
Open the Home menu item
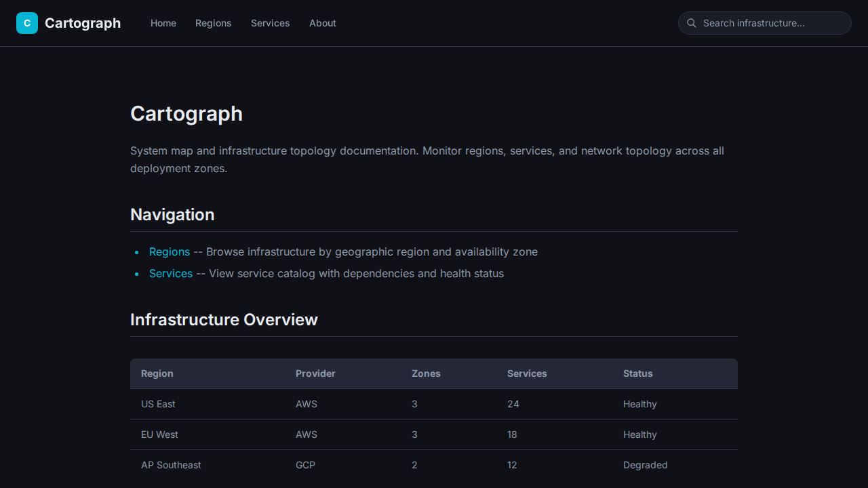[x=163, y=23]
